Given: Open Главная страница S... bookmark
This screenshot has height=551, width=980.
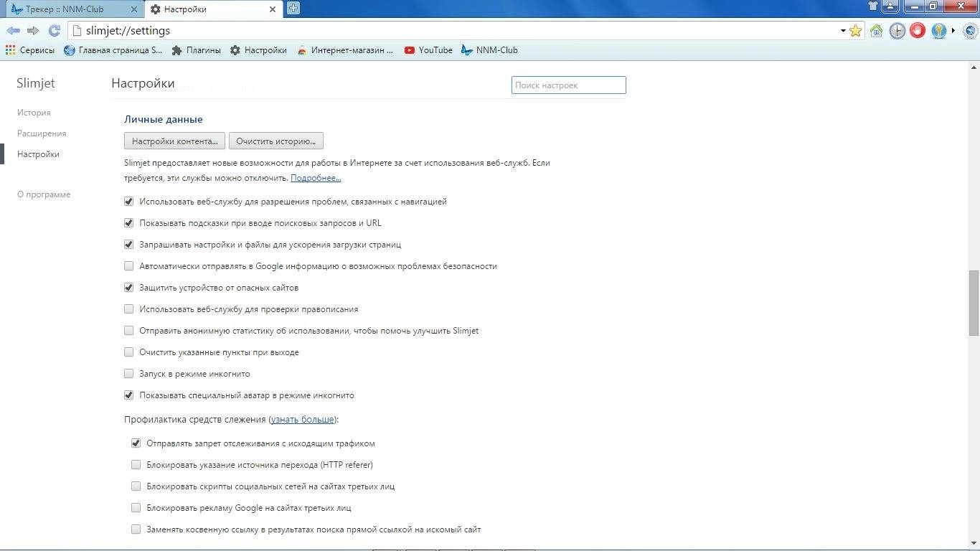Looking at the screenshot, I should coord(113,50).
